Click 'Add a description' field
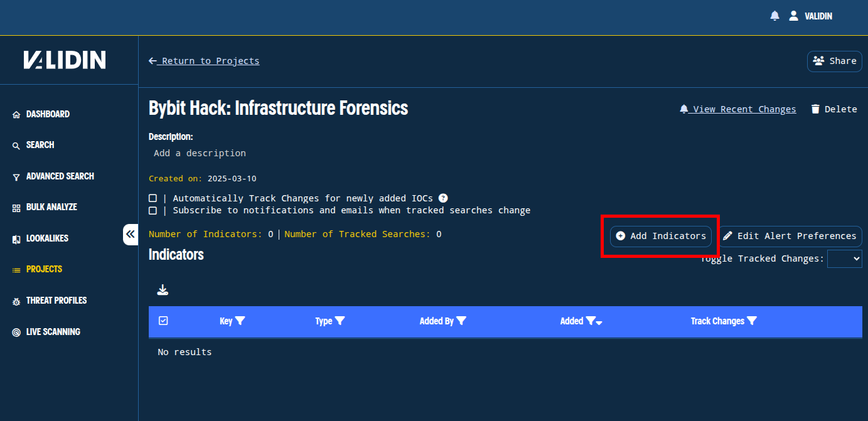Viewport: 868px width, 421px height. (x=200, y=153)
